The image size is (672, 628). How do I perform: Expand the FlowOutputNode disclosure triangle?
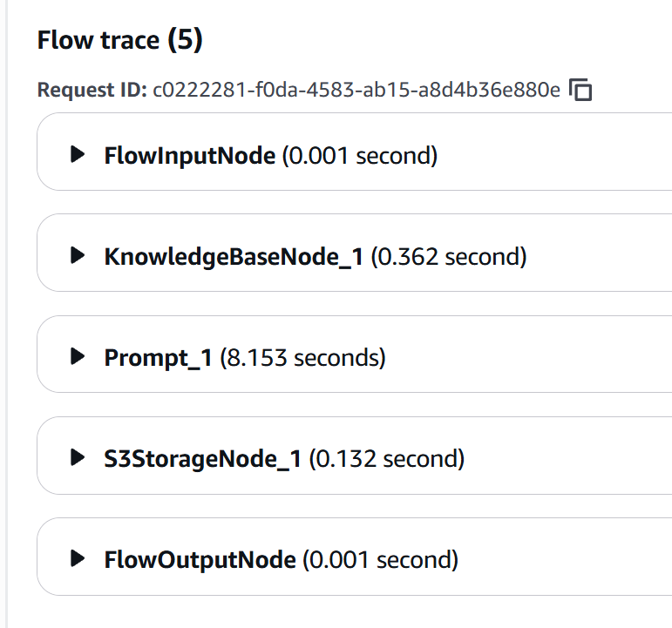tap(78, 558)
